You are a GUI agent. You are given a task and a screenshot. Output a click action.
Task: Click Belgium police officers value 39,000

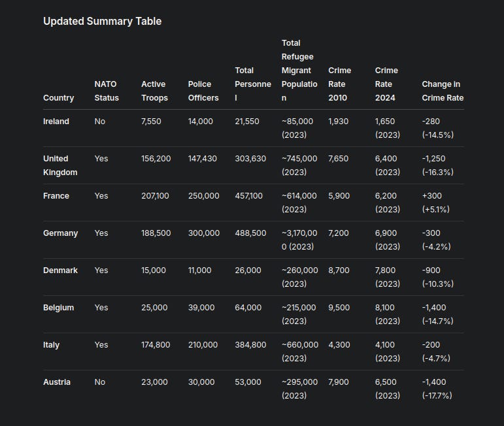pos(201,308)
